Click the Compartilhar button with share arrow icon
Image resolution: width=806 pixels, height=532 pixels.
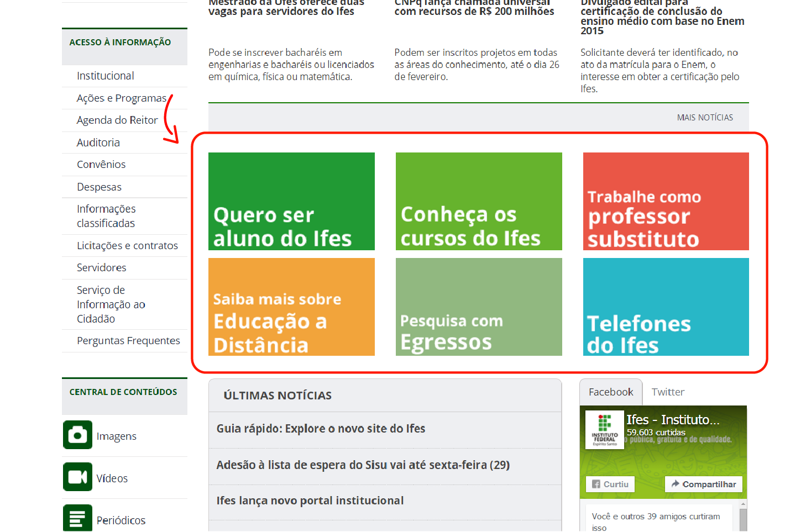703,484
